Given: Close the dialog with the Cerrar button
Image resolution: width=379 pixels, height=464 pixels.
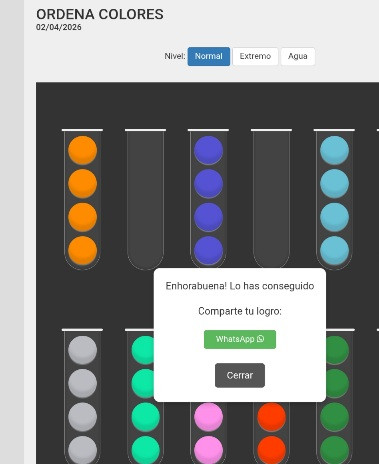Looking at the screenshot, I should tap(240, 375).
